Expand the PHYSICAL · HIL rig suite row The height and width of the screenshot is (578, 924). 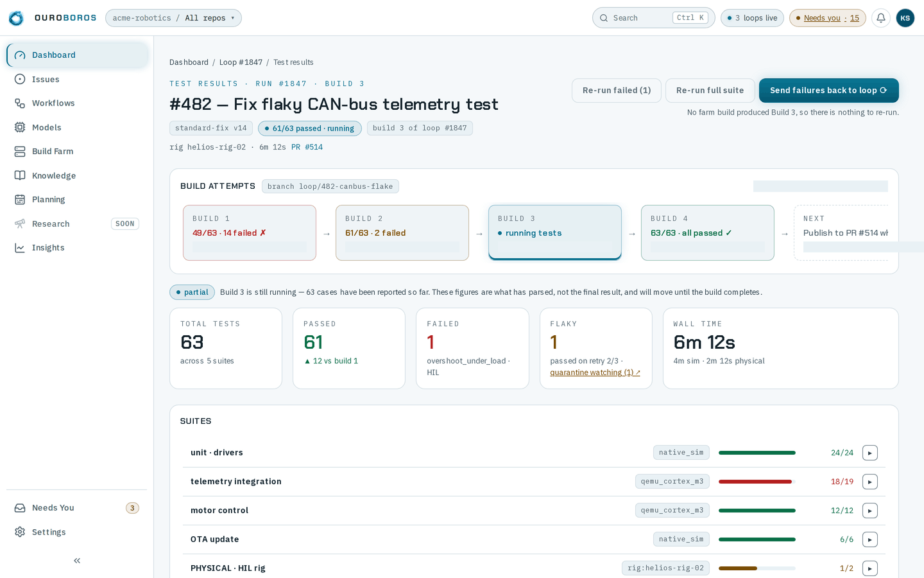870,568
